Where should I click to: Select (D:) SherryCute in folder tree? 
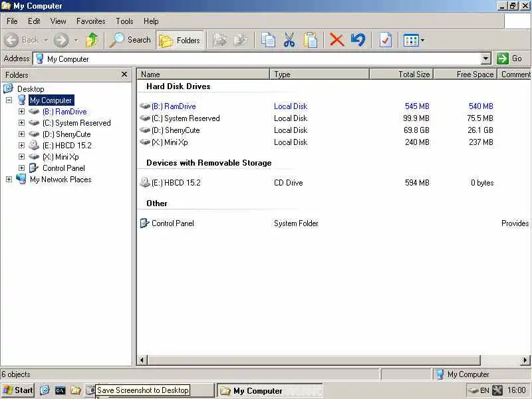pos(66,134)
